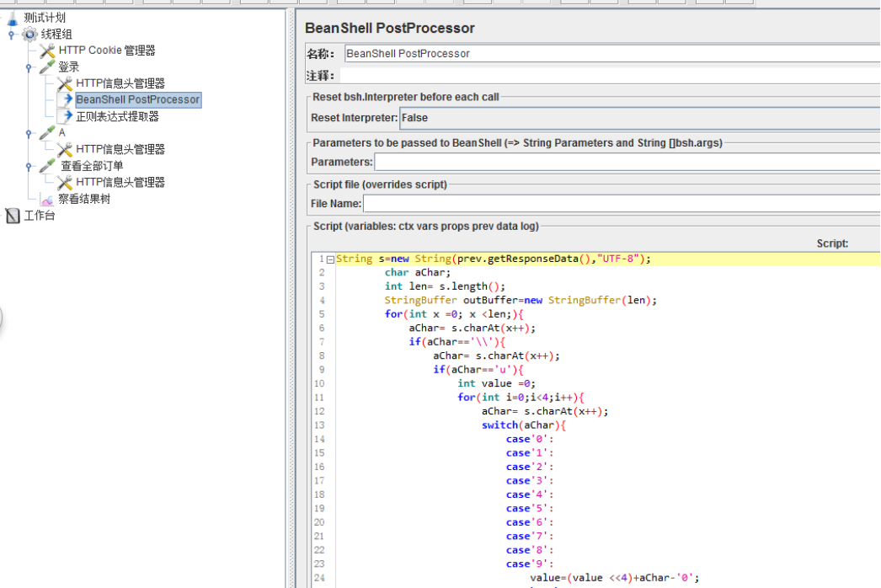The height and width of the screenshot is (588, 881).
Task: Click wrench icon of HTTP信息头管理器 under 查看全部订单
Action: [x=65, y=183]
